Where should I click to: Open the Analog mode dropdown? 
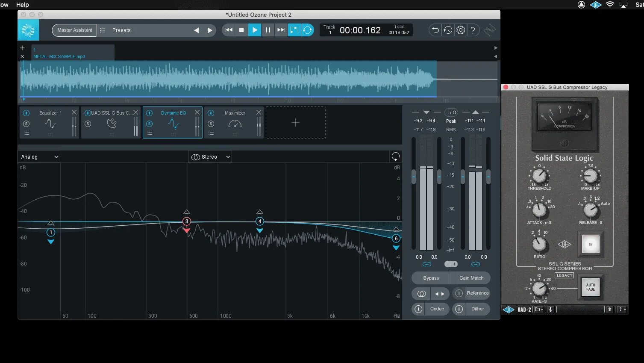point(39,157)
